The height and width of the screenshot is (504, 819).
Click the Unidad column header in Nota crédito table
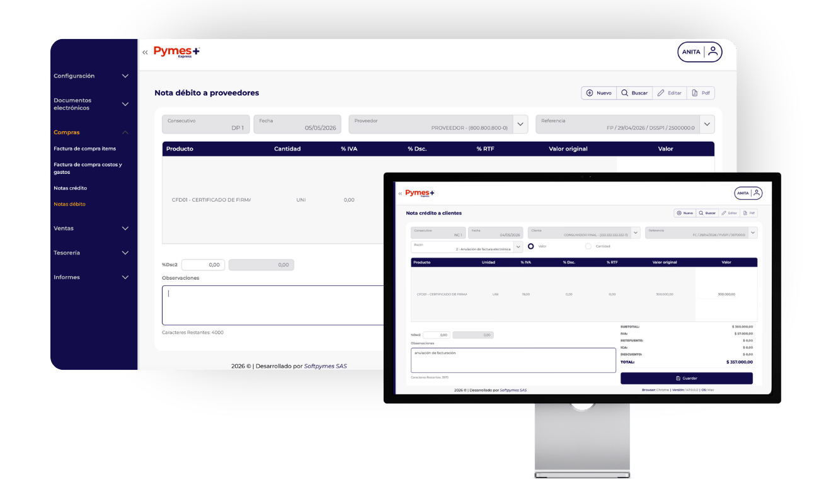(488, 262)
